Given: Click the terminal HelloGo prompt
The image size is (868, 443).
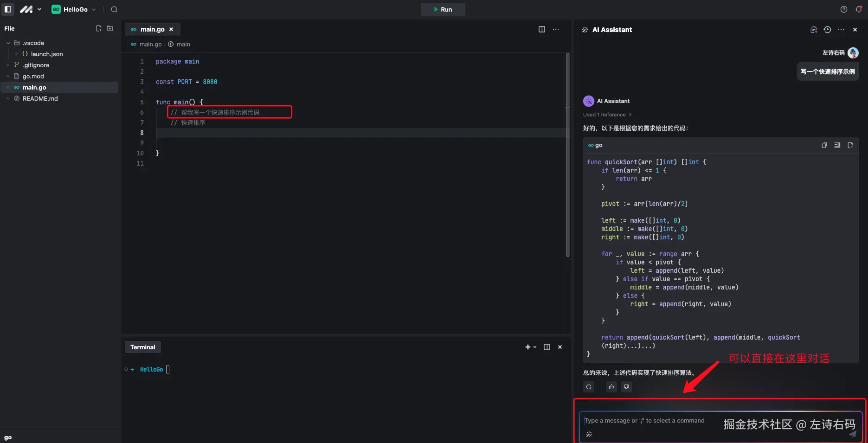Looking at the screenshot, I should [x=151, y=369].
